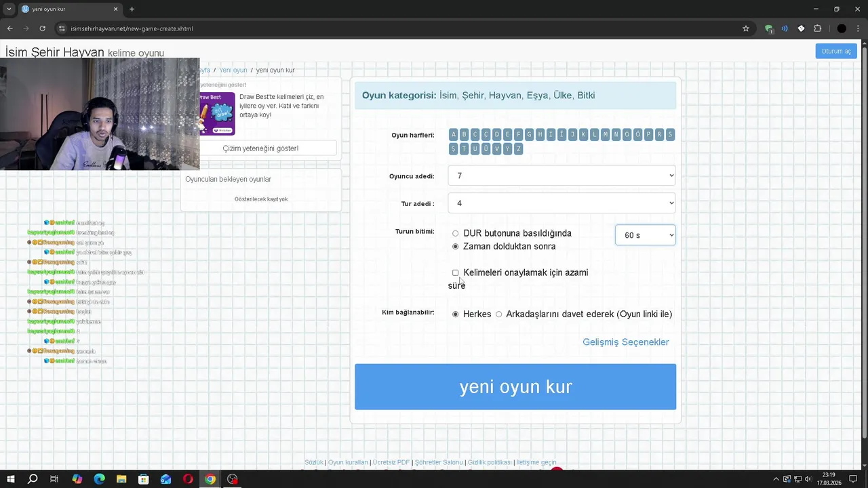Open 'Yeni oyun' breadcrumb link
The width and height of the screenshot is (868, 488).
coord(233,70)
